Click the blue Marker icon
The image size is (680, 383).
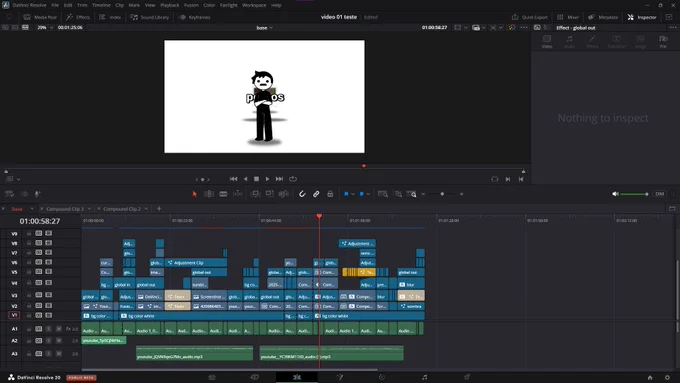tap(361, 194)
